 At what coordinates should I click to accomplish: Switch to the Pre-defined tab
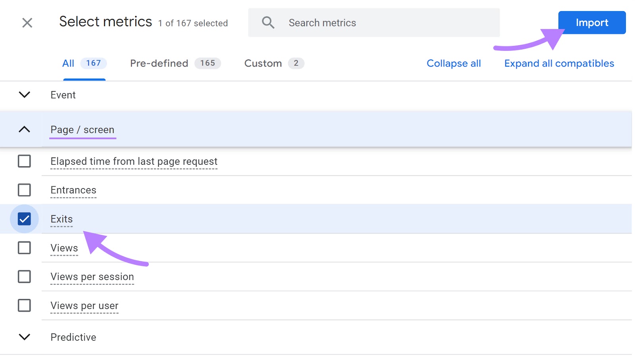[159, 63]
